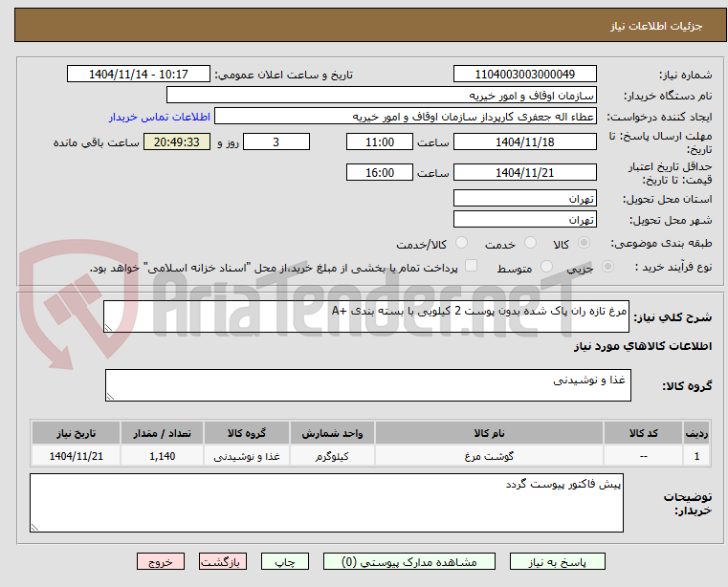
Task: Open اطلاعات تماس خریدار link
Action: pyautogui.click(x=160, y=117)
